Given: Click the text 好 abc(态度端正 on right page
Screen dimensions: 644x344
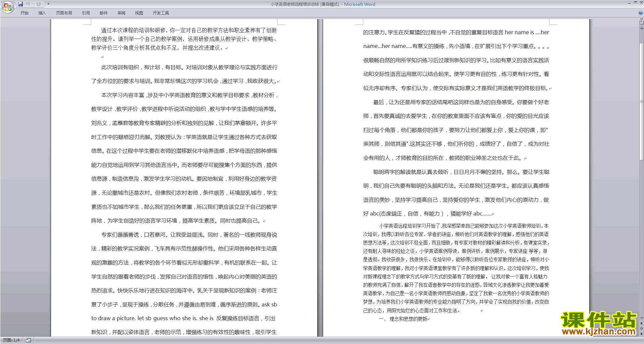Looking at the screenshot, I should pyautogui.click(x=382, y=214).
